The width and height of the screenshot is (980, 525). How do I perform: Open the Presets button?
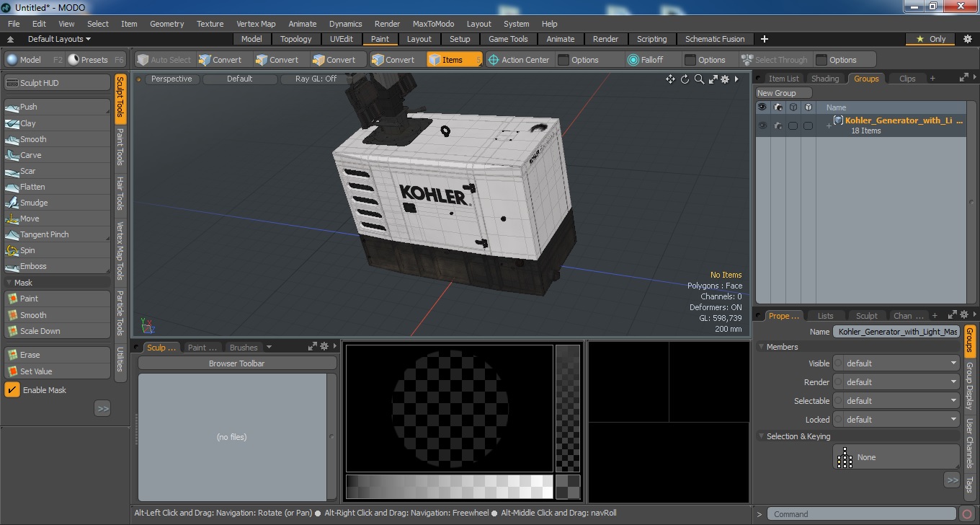tap(96, 60)
